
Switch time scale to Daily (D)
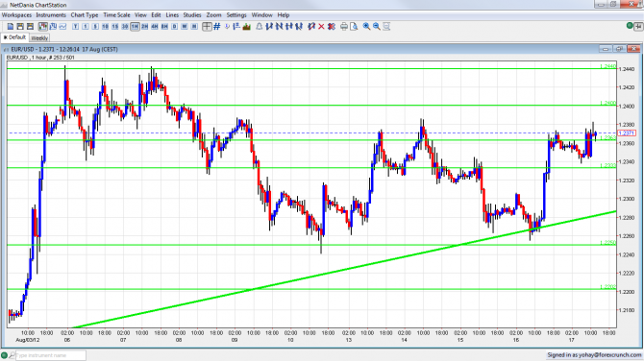pos(175,26)
